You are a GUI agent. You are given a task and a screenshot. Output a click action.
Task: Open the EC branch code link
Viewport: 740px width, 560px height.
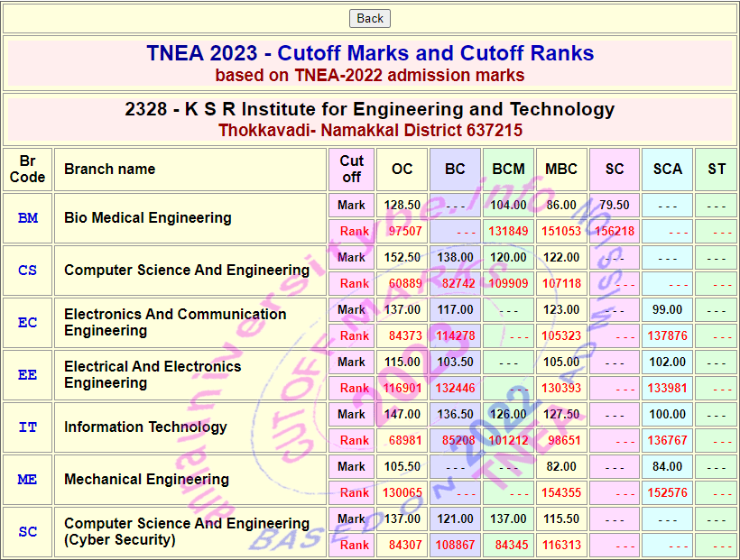click(27, 323)
